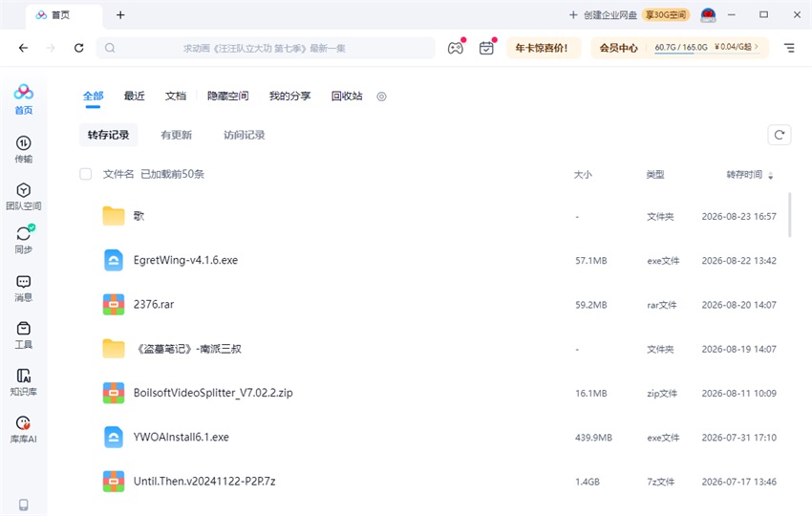Click 创建企业网盘 button
Screen dimensions: 812x516
point(604,15)
